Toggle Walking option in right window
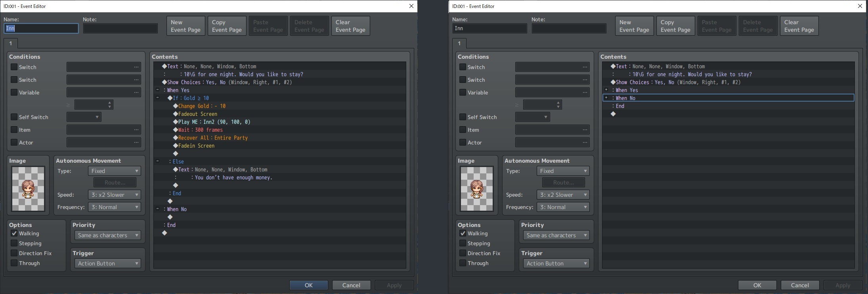868x294 pixels. [x=463, y=233]
